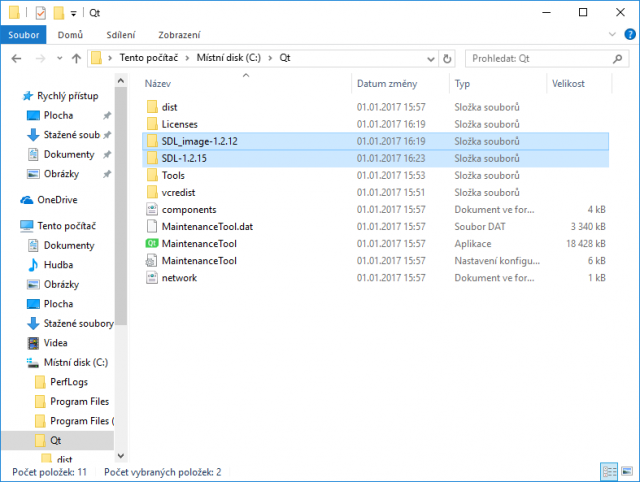
Task: Select the Tools folder icon
Action: 152,175
